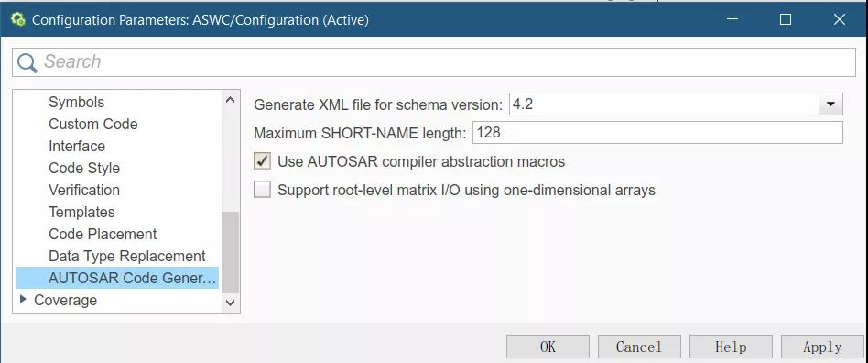Enable root-level matrix I/O one-dimensional arrays
868x363 pixels.
coord(263,190)
